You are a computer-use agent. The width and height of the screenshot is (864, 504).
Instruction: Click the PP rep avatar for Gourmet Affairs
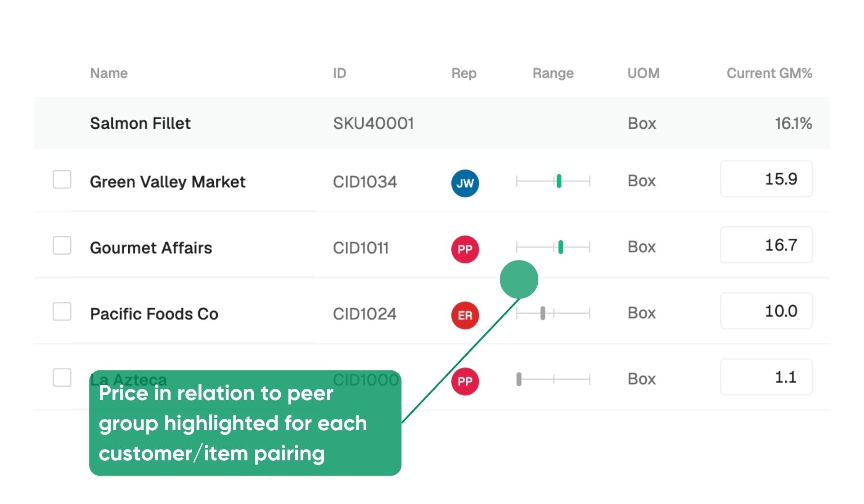[465, 249]
